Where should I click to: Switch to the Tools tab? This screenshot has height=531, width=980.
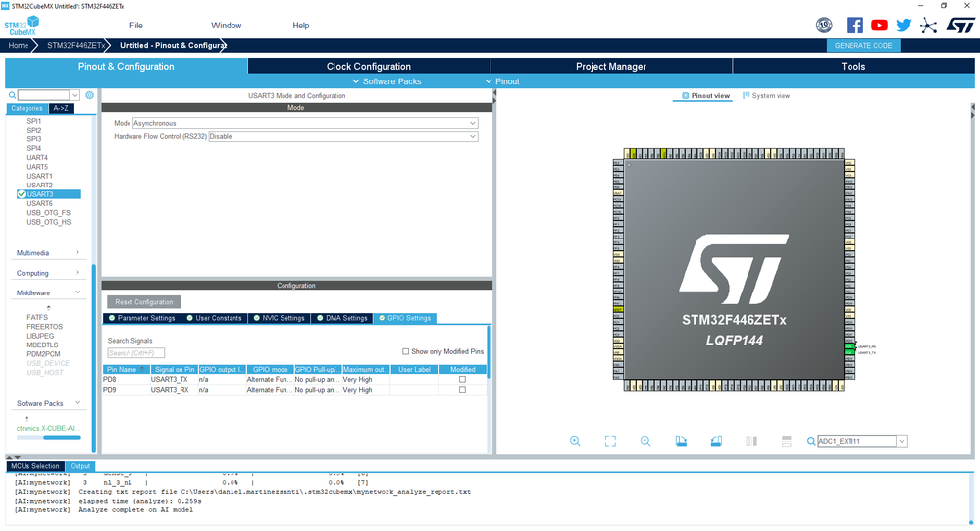pos(853,67)
